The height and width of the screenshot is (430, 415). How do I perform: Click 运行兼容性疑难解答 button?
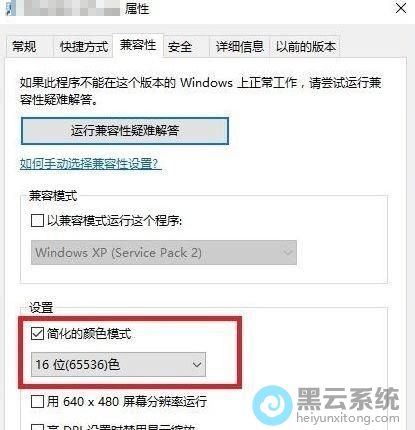(x=125, y=131)
